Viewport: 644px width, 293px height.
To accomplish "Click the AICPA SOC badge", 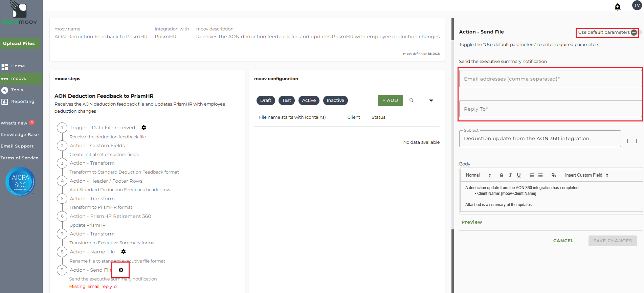I will coord(20,181).
